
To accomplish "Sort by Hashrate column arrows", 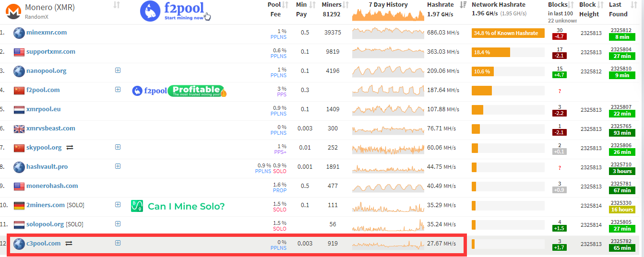I will [x=463, y=5].
